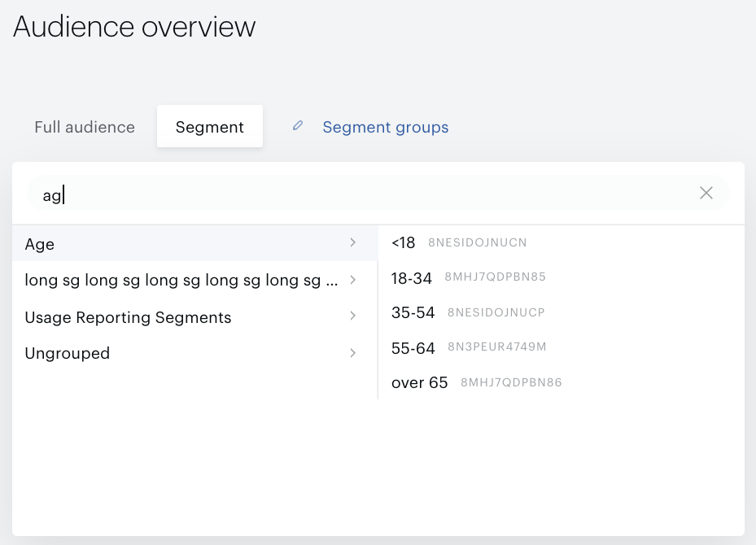Image resolution: width=756 pixels, height=545 pixels.
Task: Expand the Ungrouped chevron arrow
Action: [x=353, y=353]
